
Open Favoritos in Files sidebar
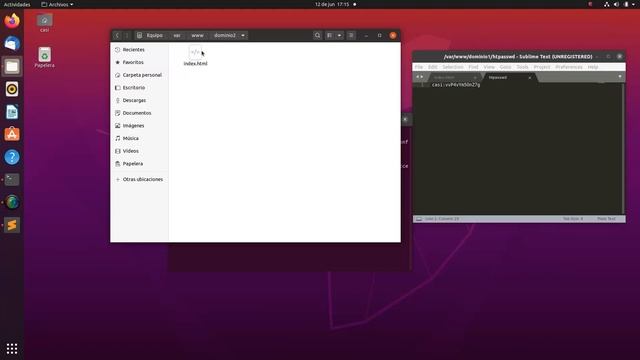click(x=140, y=62)
